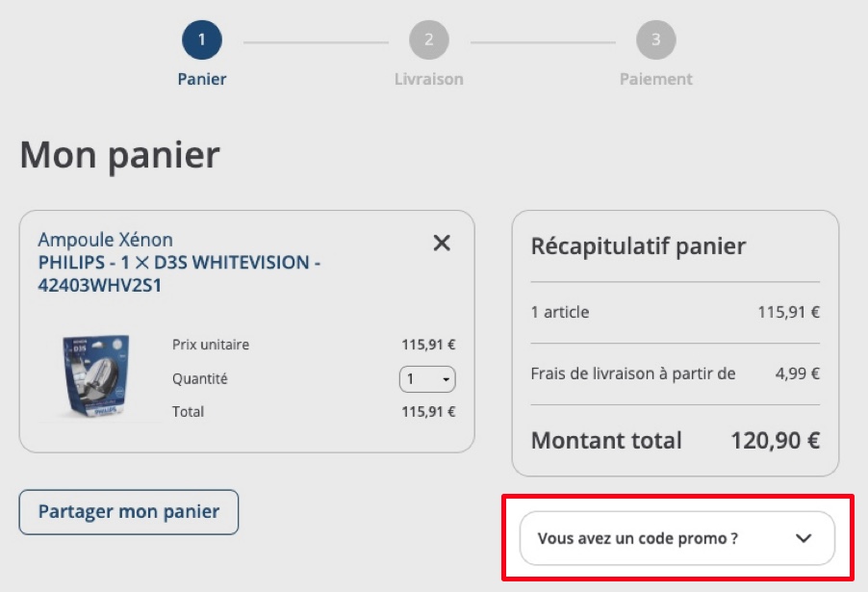Switch to the Livraison step label
868x592 pixels.
point(429,79)
